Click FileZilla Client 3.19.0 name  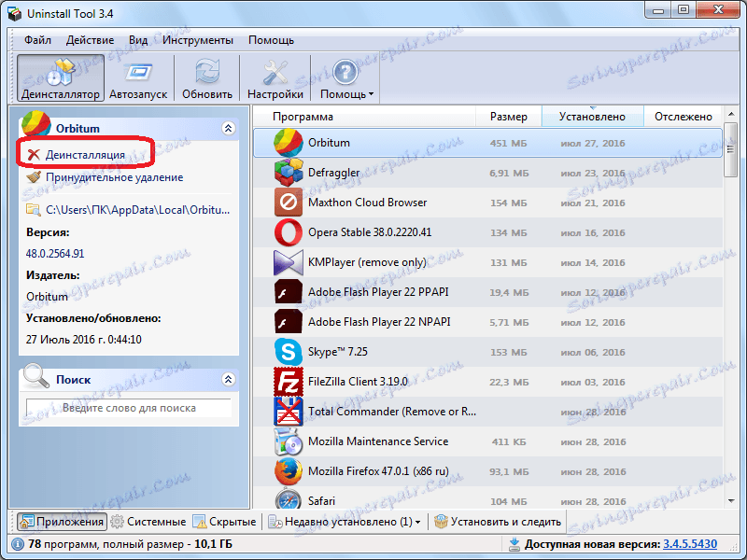coord(358,382)
